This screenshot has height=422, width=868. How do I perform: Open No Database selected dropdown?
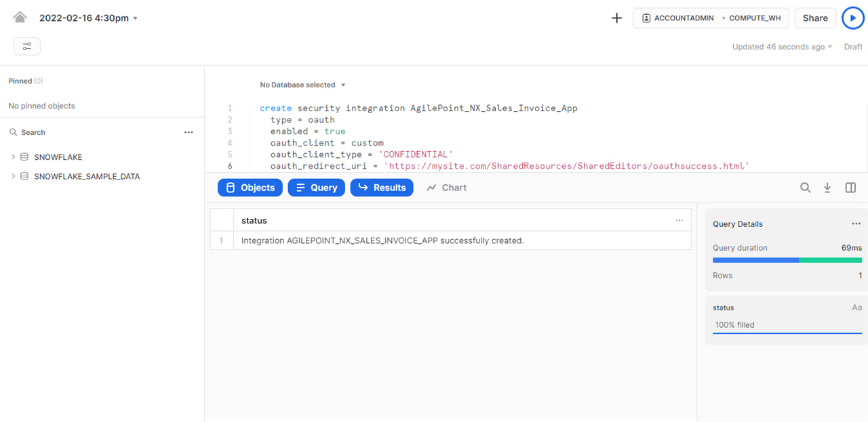[302, 85]
